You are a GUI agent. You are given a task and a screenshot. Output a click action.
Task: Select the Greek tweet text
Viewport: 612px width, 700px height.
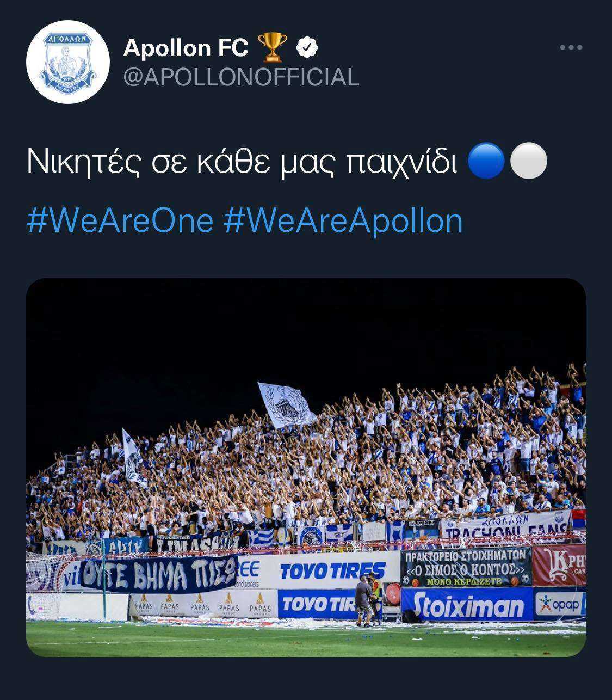[242, 161]
